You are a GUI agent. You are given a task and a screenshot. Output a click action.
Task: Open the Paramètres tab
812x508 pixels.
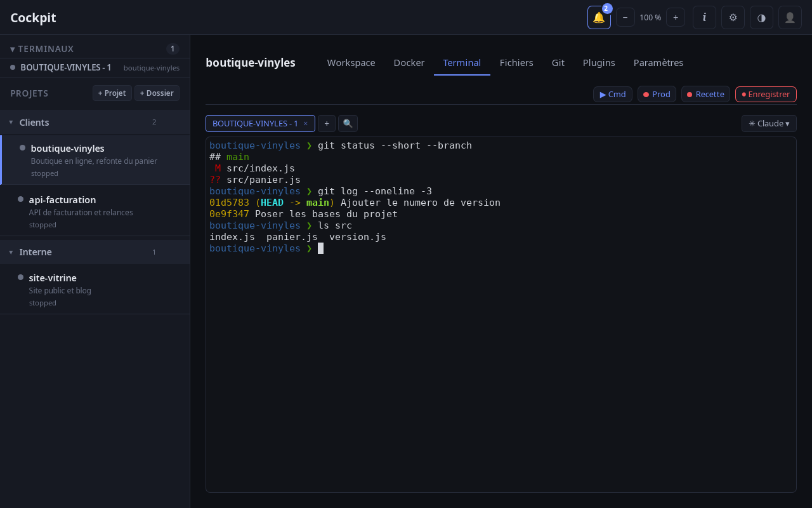click(658, 62)
